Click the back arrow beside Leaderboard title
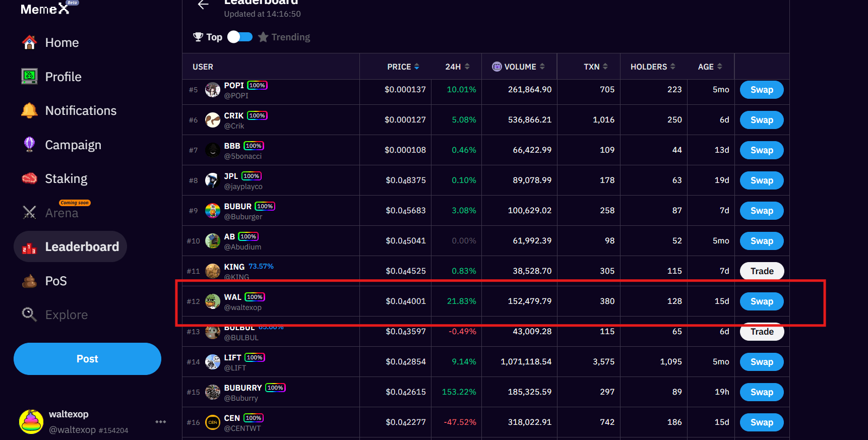Viewport: 868px width, 440px height. pos(203,5)
